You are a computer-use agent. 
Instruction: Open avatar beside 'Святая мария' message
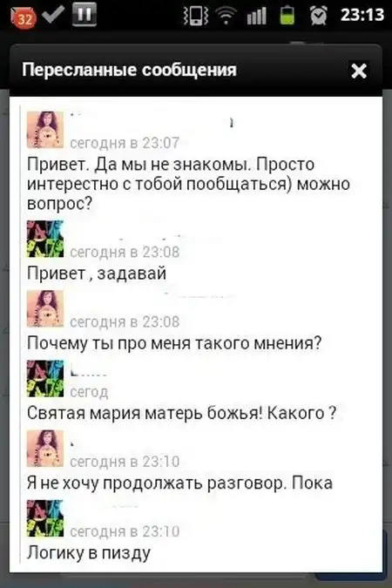tap(45, 378)
